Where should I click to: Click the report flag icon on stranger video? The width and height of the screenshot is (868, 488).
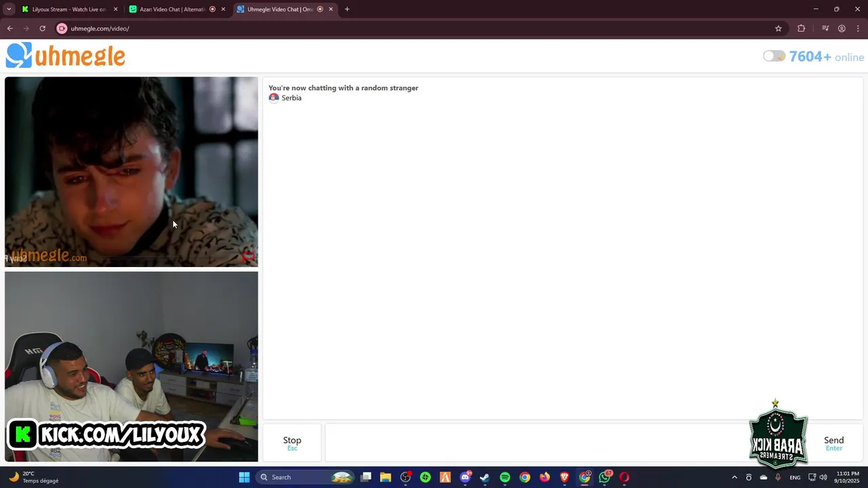click(x=248, y=256)
